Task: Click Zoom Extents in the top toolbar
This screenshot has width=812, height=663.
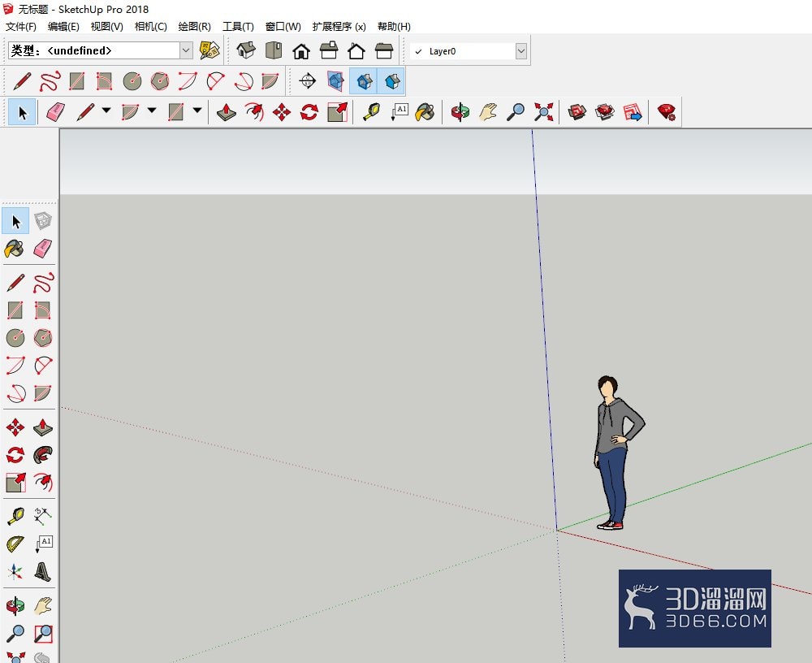Action: pos(543,112)
